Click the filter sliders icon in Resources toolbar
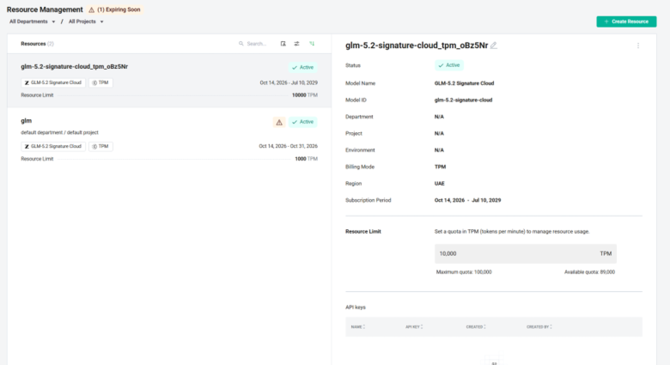The height and width of the screenshot is (365, 670). tap(297, 44)
